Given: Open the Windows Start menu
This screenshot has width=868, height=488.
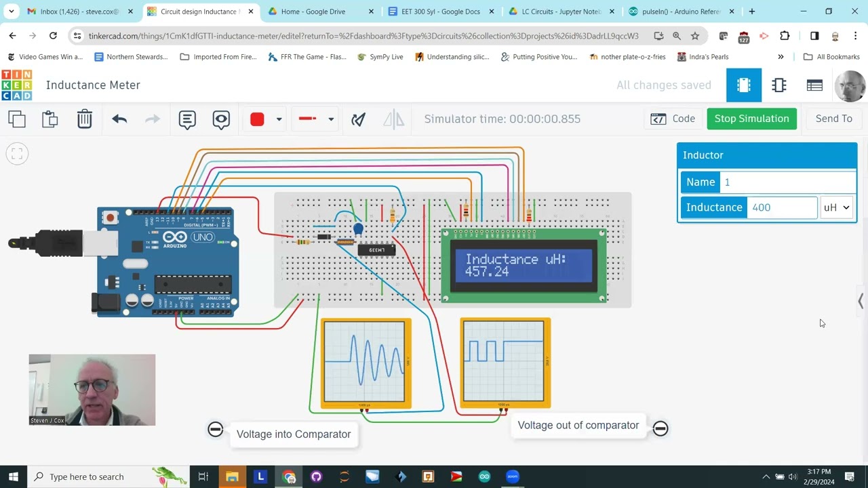Looking at the screenshot, I should pyautogui.click(x=14, y=476).
